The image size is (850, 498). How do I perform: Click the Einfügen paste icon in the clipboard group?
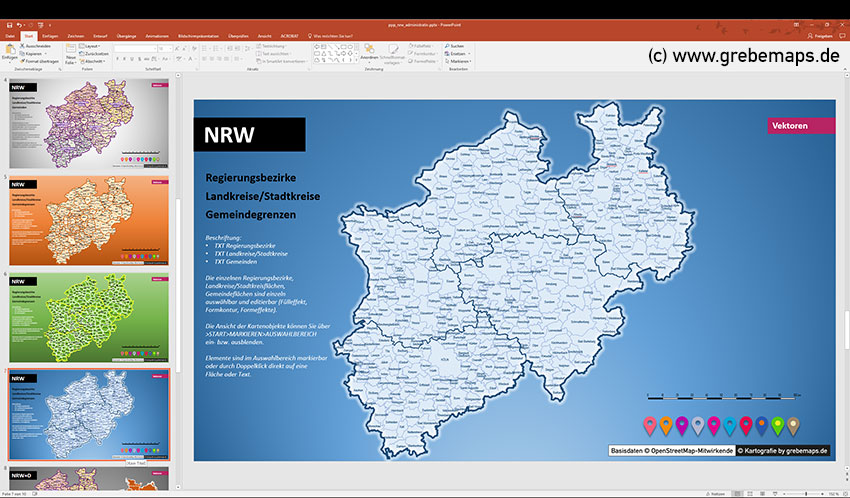[10, 50]
